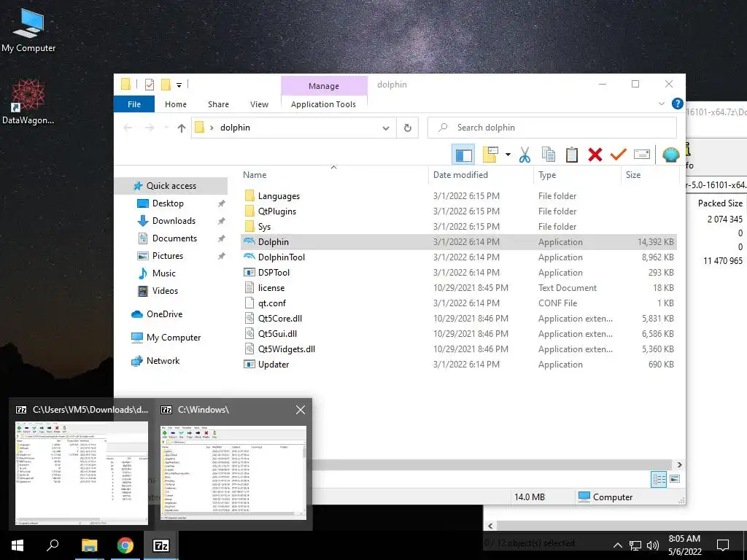The height and width of the screenshot is (560, 747).
Task: Click the Copy icon in toolbar
Action: click(x=549, y=155)
